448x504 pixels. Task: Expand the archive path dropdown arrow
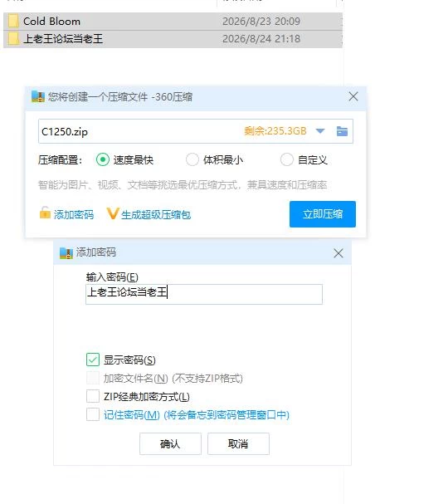point(320,131)
